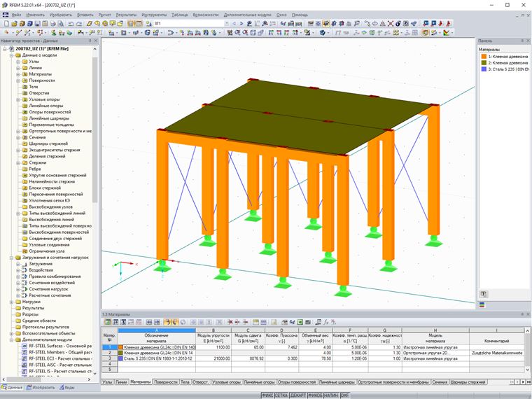Click the Open file folder icon

(14, 23)
